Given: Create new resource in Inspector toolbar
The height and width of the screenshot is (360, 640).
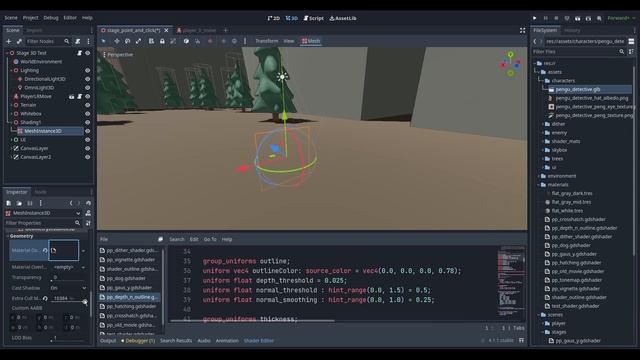Looking at the screenshot, I should (x=9, y=203).
